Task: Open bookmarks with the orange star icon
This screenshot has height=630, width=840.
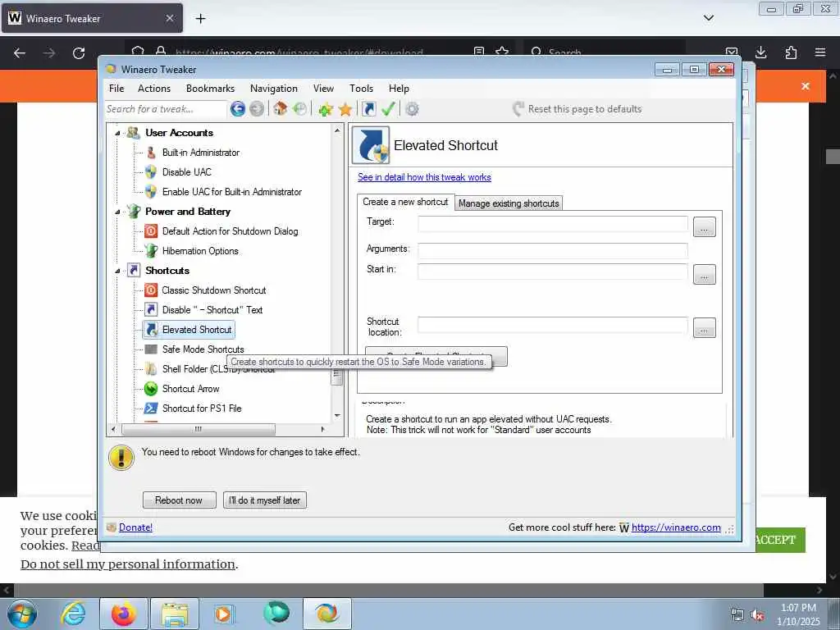Action: click(x=345, y=109)
